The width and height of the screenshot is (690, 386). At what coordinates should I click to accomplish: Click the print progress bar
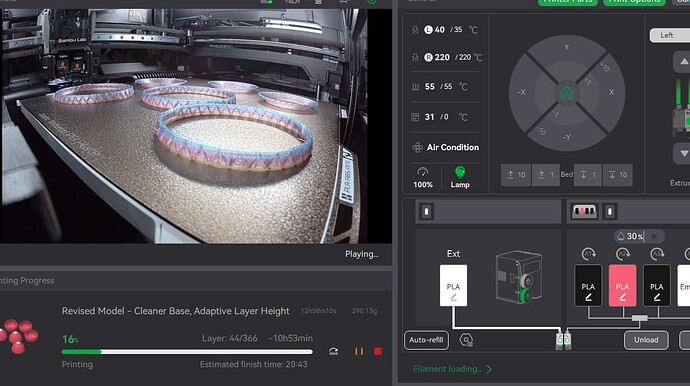pos(187,352)
